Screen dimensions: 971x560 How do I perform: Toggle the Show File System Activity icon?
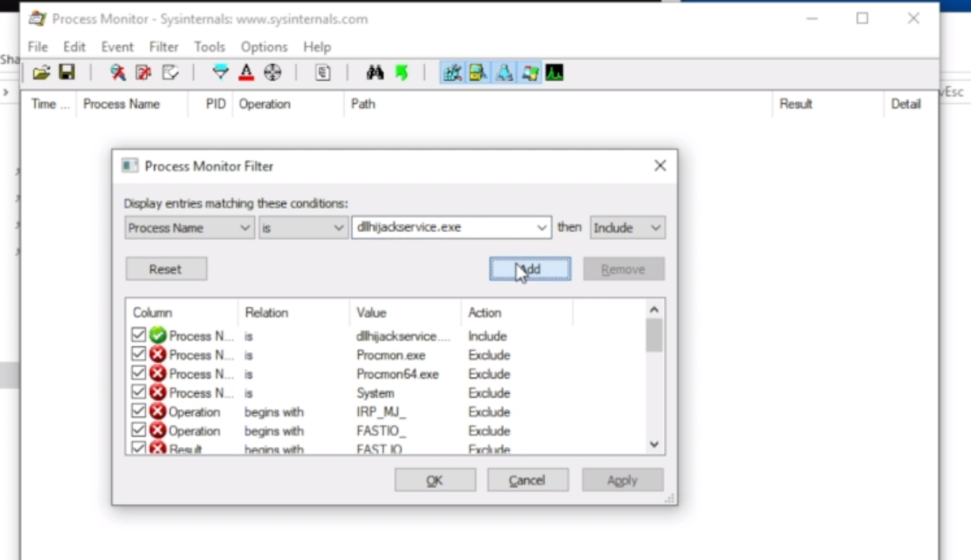[478, 73]
